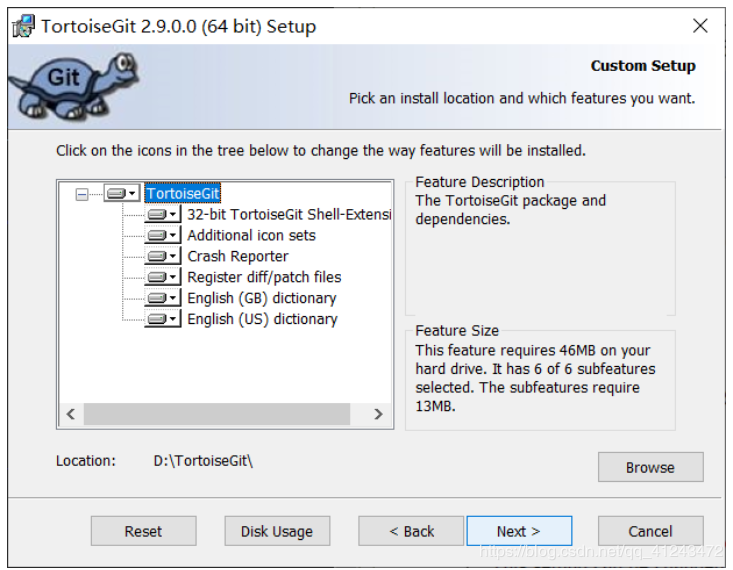
Task: Select the Crash Reporter feature
Action: 237,256
